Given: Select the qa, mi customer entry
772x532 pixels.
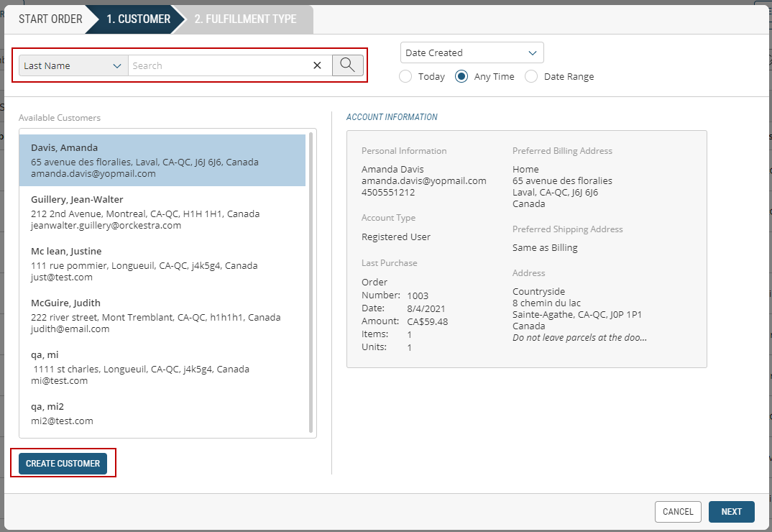Looking at the screenshot, I should tap(162, 367).
